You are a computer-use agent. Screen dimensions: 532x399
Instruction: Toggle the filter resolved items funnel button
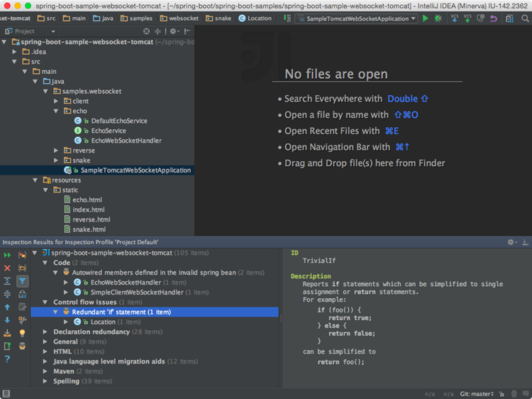[22, 281]
